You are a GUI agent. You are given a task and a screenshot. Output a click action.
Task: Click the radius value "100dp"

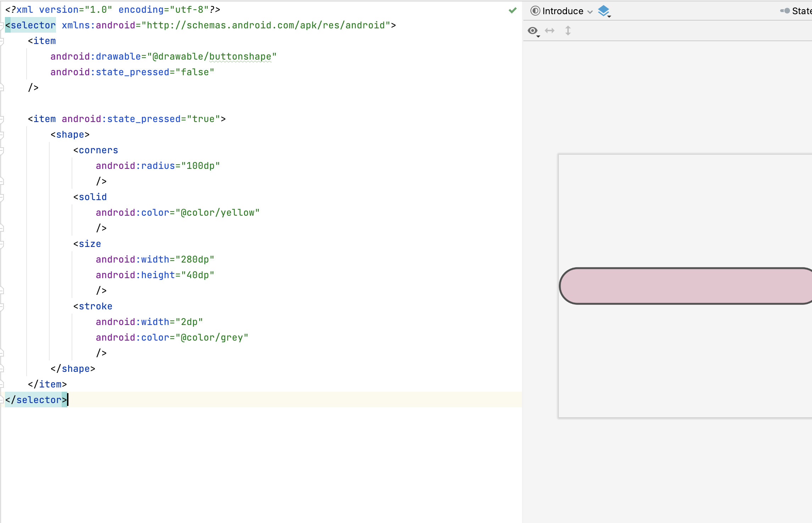pos(200,166)
